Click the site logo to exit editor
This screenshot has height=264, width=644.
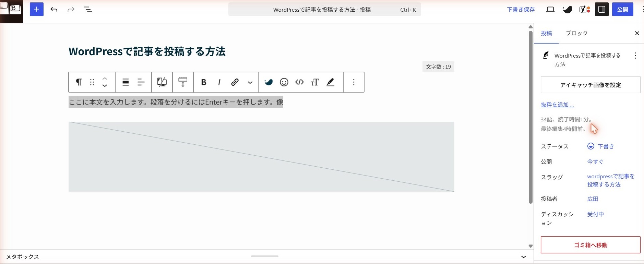pyautogui.click(x=11, y=11)
